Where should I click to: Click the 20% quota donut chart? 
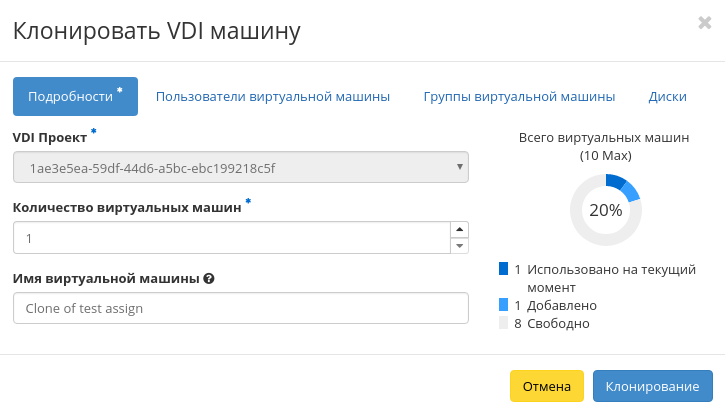605,210
